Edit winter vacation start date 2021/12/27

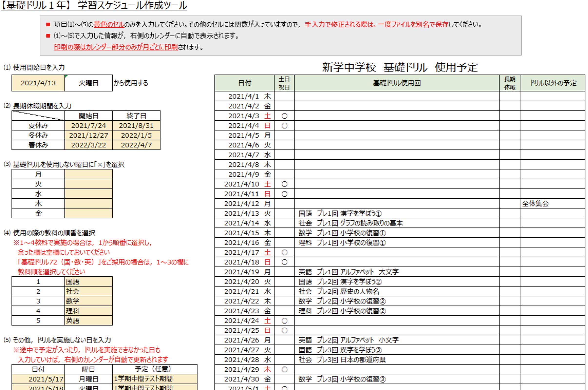(x=88, y=135)
